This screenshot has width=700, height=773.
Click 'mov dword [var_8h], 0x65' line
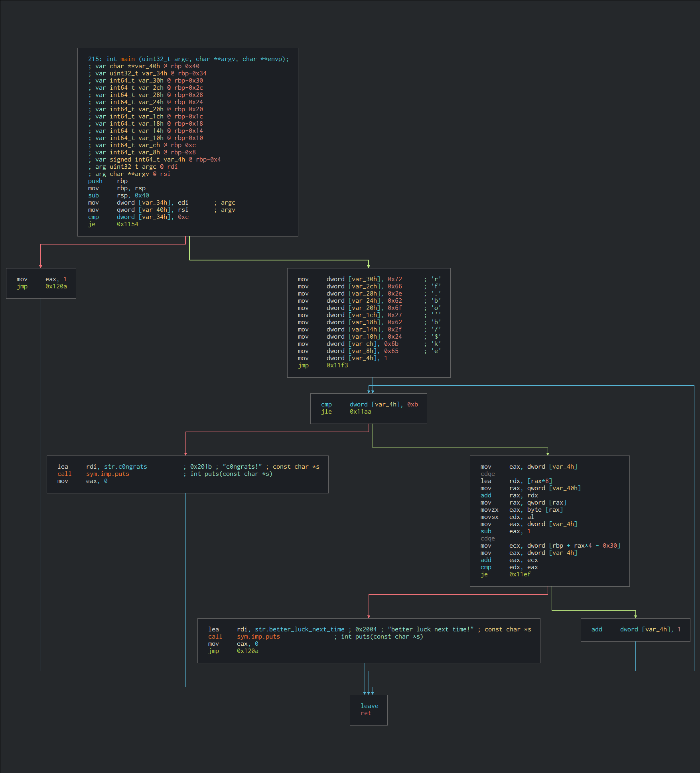pos(348,351)
